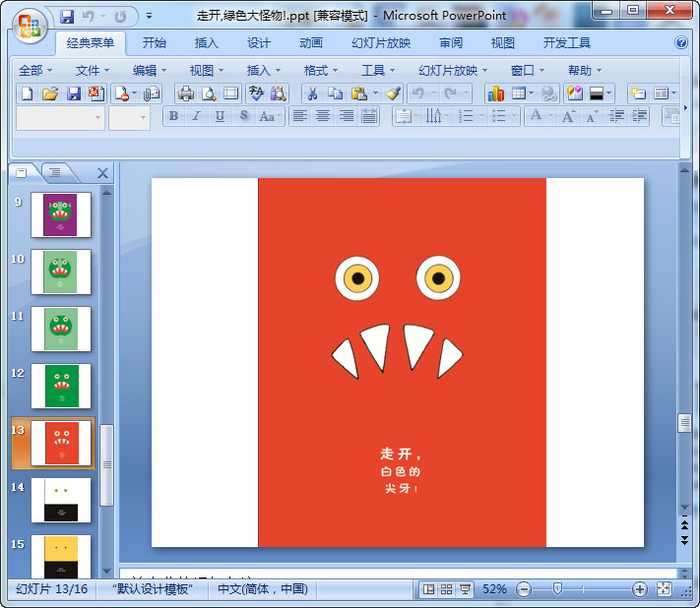Click the Print icon in the toolbar
The image size is (700, 608).
185,93
